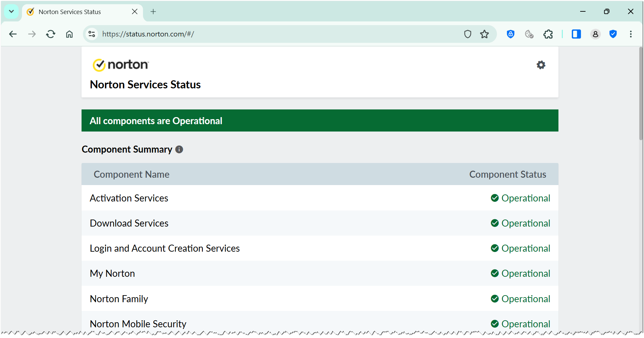Click the shield tracking protection icon in address bar

coord(468,34)
